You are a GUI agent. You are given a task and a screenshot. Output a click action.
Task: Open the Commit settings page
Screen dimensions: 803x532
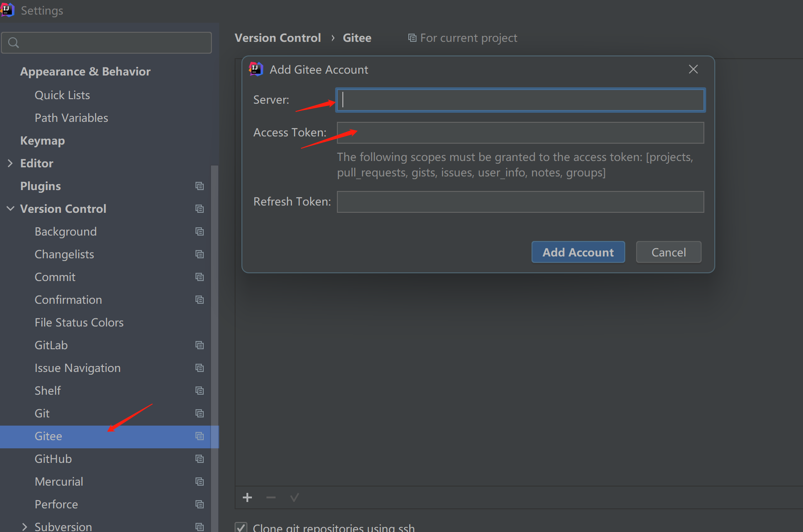coord(55,277)
